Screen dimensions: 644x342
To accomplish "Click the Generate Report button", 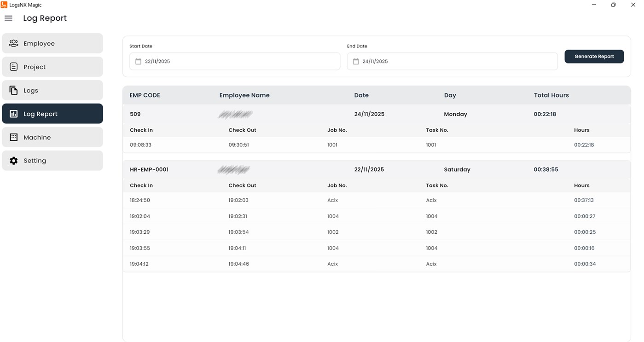I will 594,56.
